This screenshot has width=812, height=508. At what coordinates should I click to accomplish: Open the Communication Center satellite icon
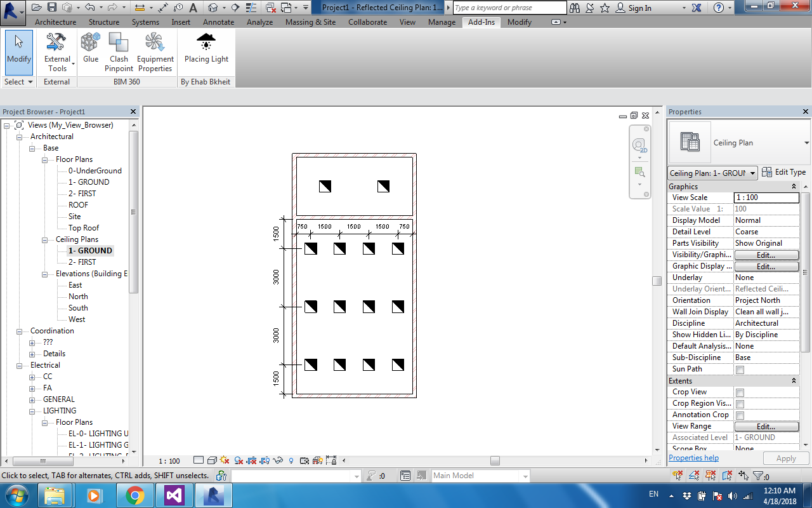(590, 8)
